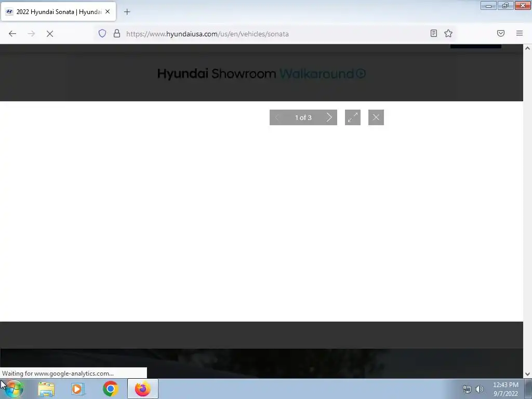Restore down the Firefox window
532x399 pixels.
[x=506, y=5]
